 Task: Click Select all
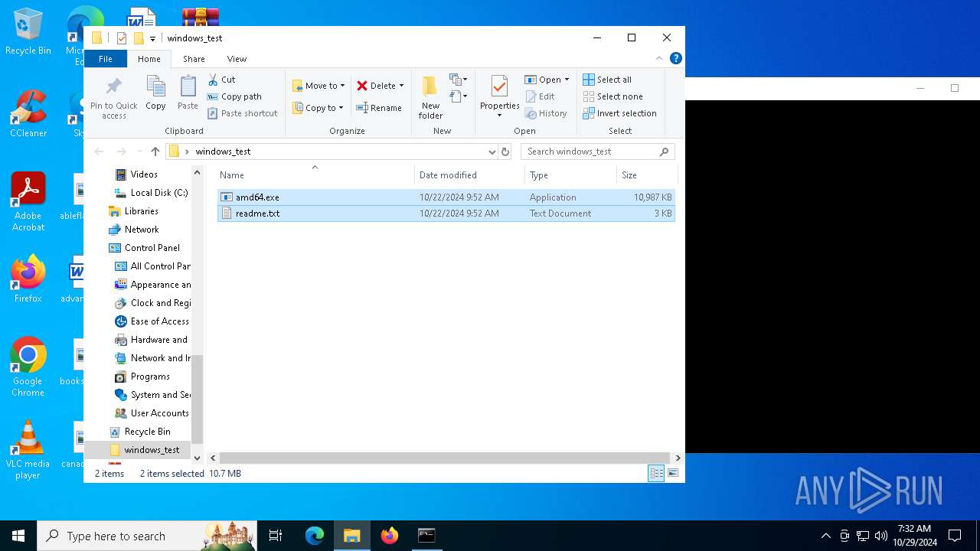(x=607, y=80)
